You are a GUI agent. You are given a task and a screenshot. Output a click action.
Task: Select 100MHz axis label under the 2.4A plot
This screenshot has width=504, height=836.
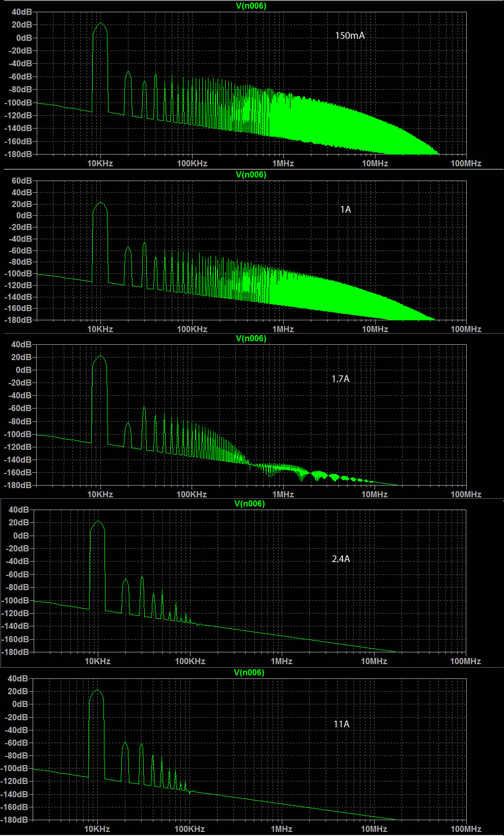pos(465,661)
